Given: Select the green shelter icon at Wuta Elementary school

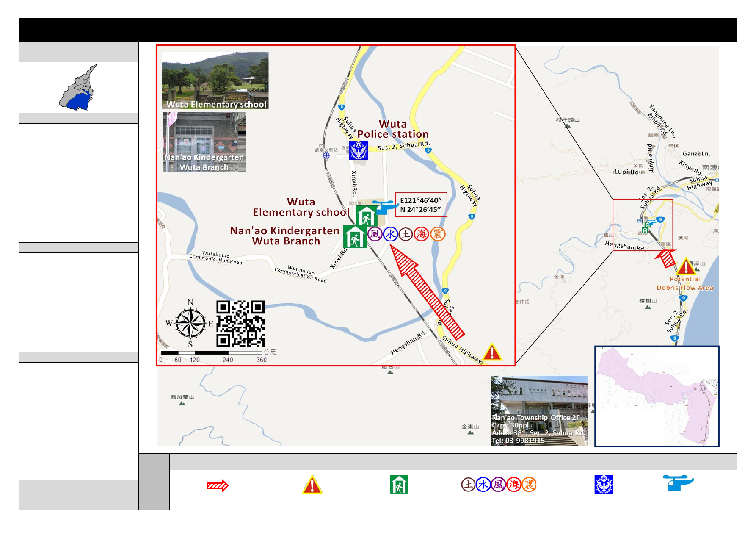Looking at the screenshot, I should point(366,216).
